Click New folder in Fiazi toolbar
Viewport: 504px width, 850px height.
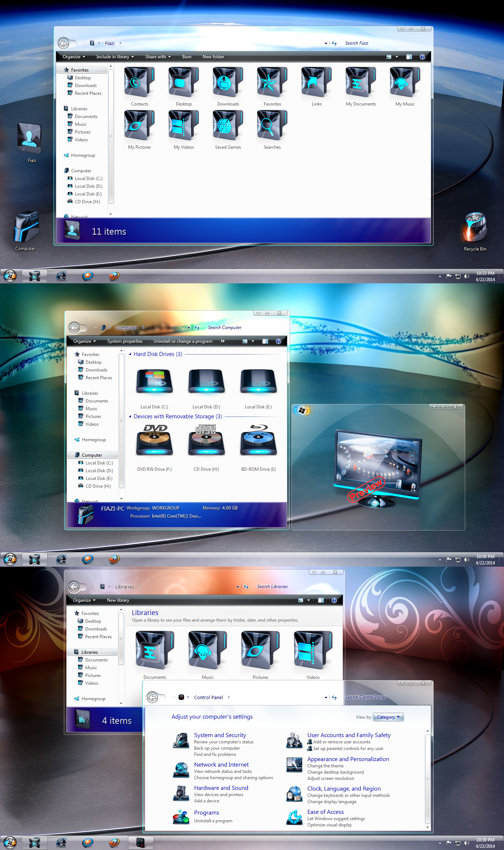click(213, 57)
